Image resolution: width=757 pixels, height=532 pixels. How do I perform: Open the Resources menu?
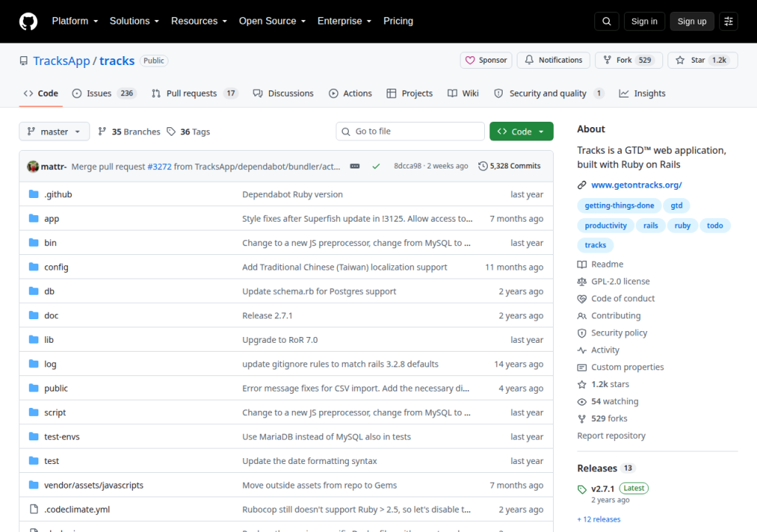(x=199, y=21)
